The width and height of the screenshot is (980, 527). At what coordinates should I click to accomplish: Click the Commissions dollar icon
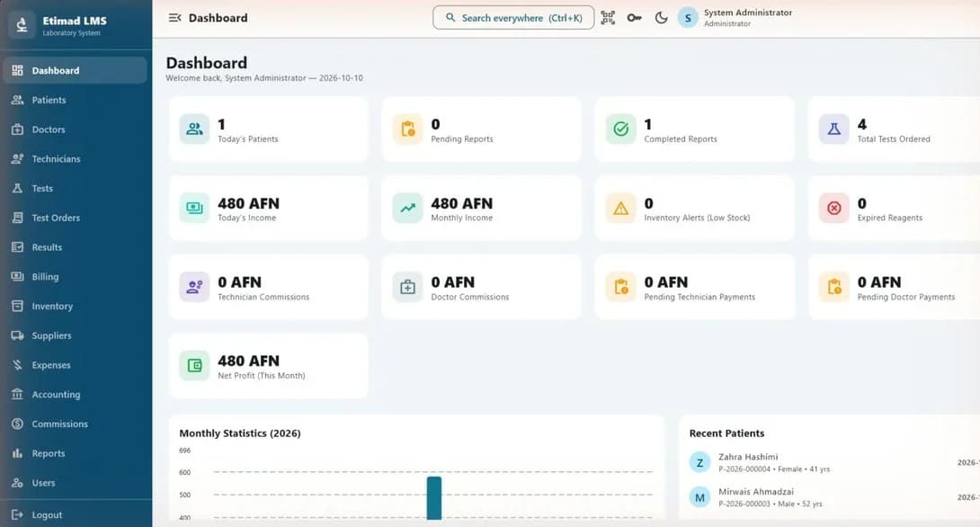tap(17, 424)
